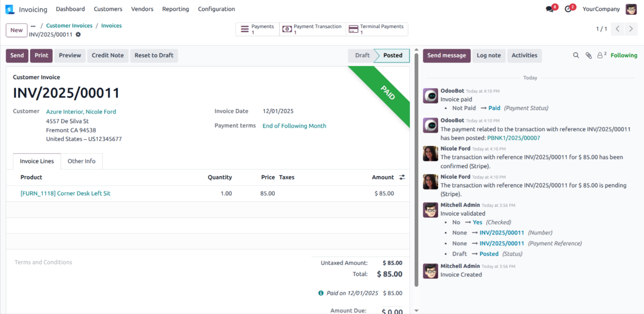The height and width of the screenshot is (314, 644).
Task: Click the Invoicing app logo icon
Action: (x=10, y=9)
